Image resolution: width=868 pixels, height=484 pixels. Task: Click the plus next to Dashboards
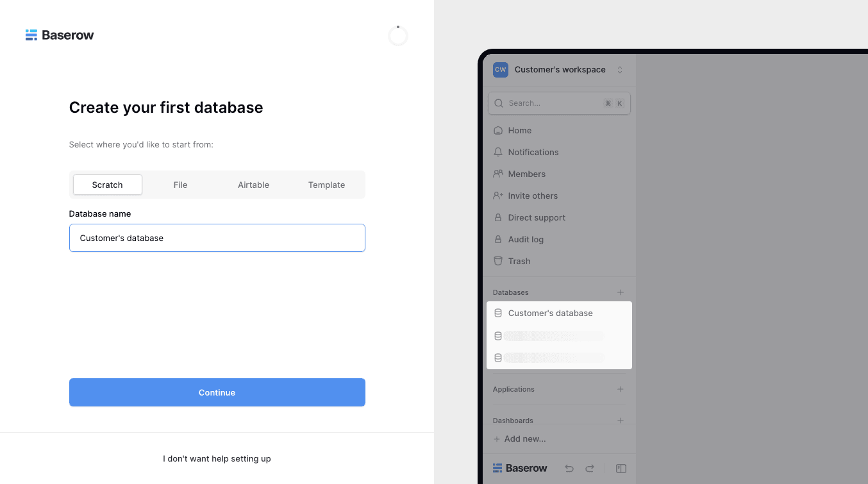[x=621, y=421]
